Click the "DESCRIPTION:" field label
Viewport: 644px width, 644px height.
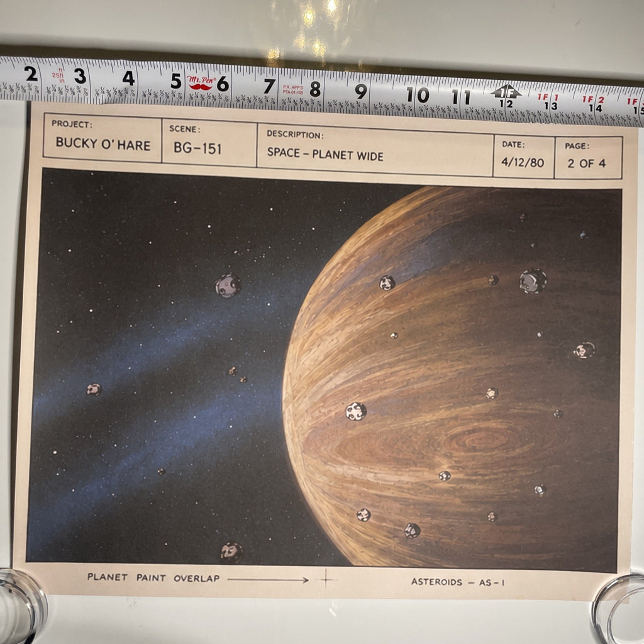pos(295,135)
